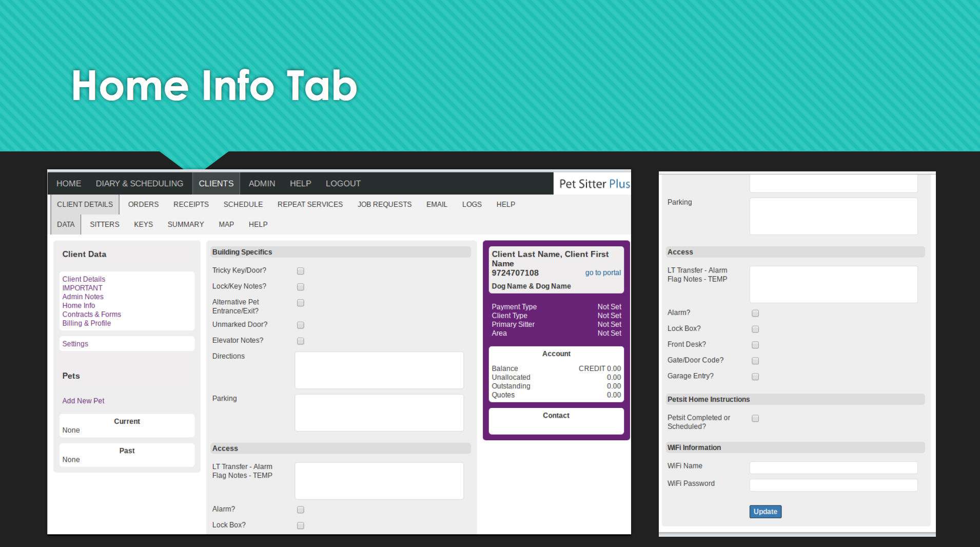Check Alarm? checkbox in left screenshot

coord(301,510)
